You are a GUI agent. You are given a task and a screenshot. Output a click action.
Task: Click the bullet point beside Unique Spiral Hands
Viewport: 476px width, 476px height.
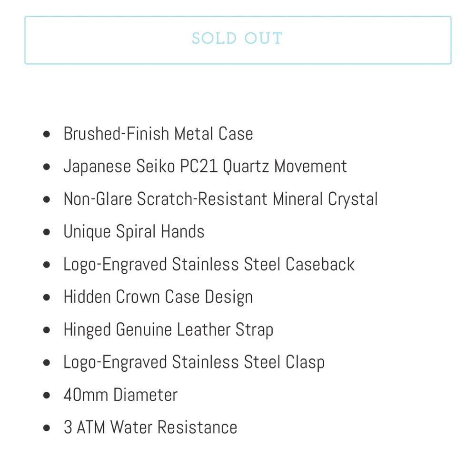(x=46, y=233)
